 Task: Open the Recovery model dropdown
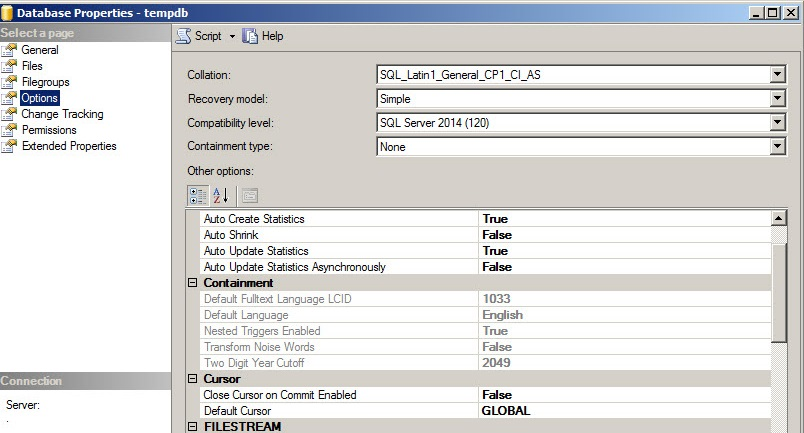[777, 99]
